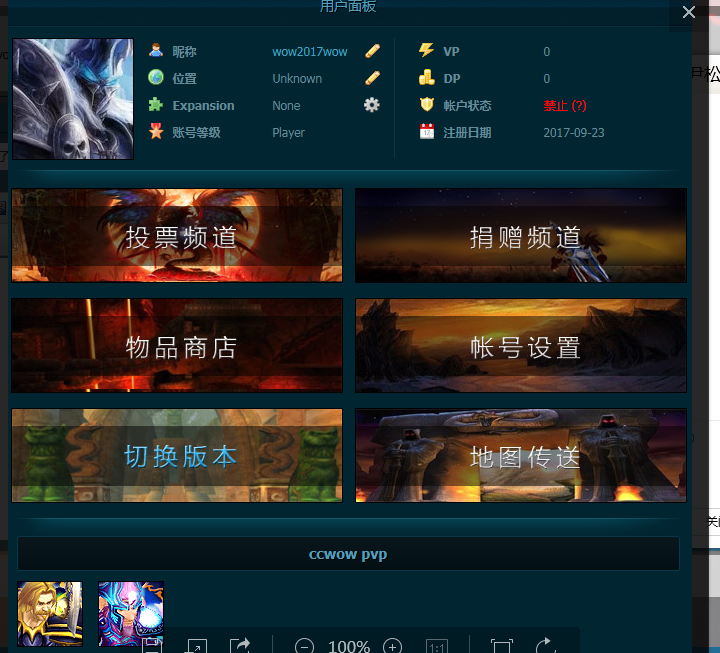Click the save disk icon in viewer toolbar
Viewport: 720px width, 653px height.
tap(152, 646)
